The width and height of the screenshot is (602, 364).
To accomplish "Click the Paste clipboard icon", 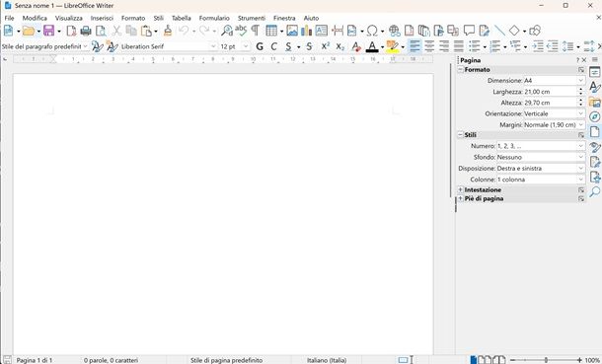I will 146,31.
